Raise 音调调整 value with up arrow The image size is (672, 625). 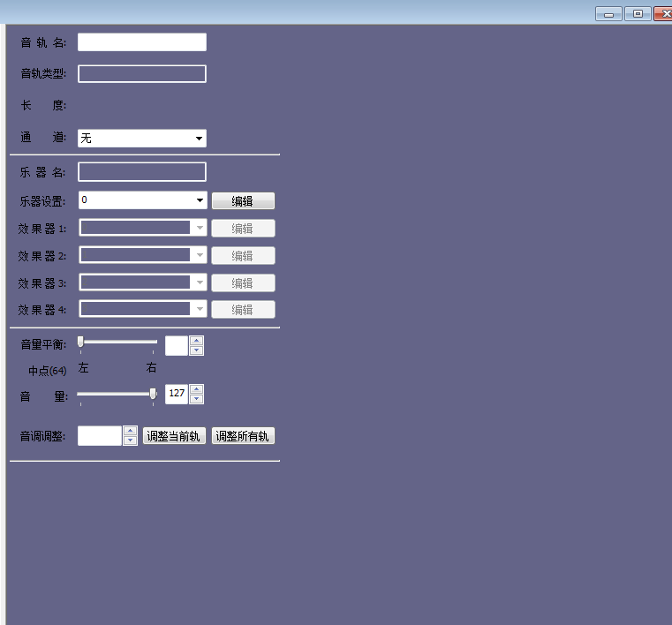130,432
